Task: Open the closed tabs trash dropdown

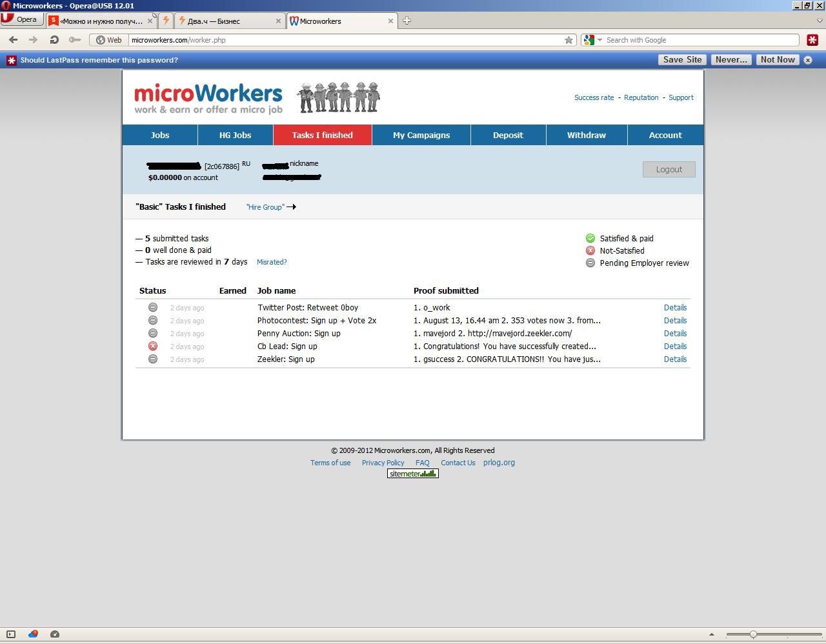Action: pyautogui.click(x=820, y=21)
